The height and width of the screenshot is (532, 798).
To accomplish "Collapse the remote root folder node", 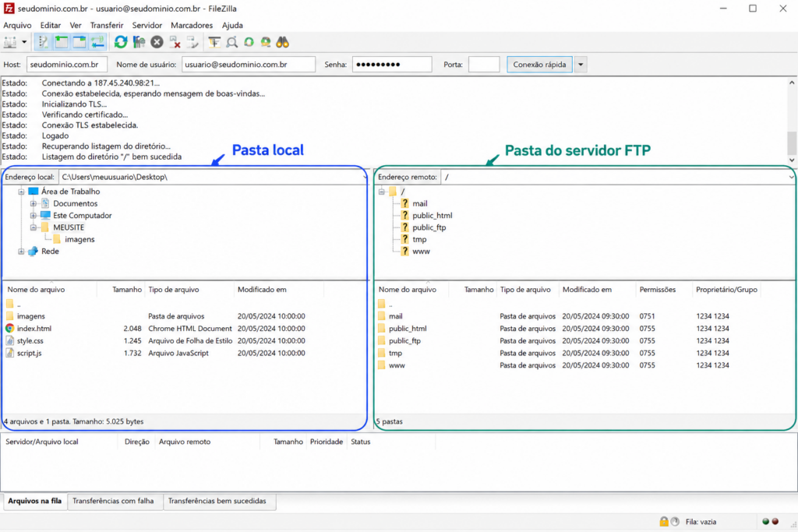I will click(x=381, y=192).
